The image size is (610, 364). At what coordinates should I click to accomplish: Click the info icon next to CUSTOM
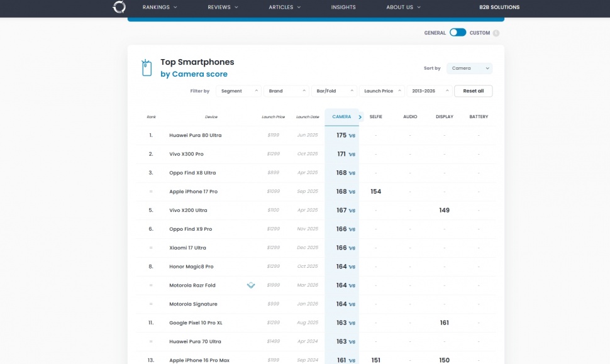point(496,33)
